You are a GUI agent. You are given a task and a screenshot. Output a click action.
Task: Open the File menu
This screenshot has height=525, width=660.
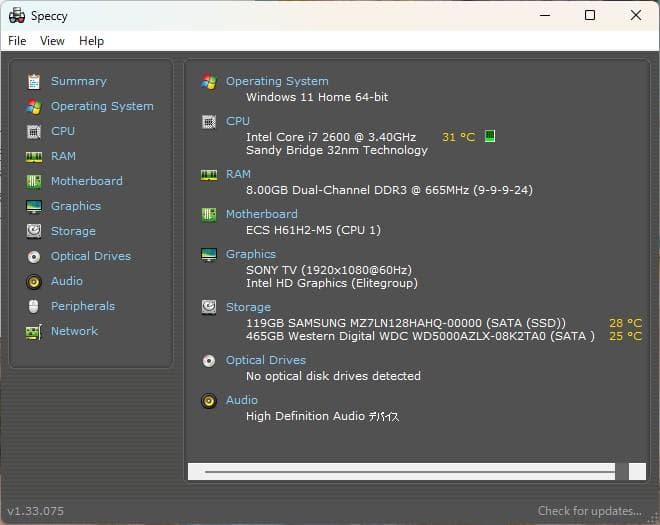17,41
